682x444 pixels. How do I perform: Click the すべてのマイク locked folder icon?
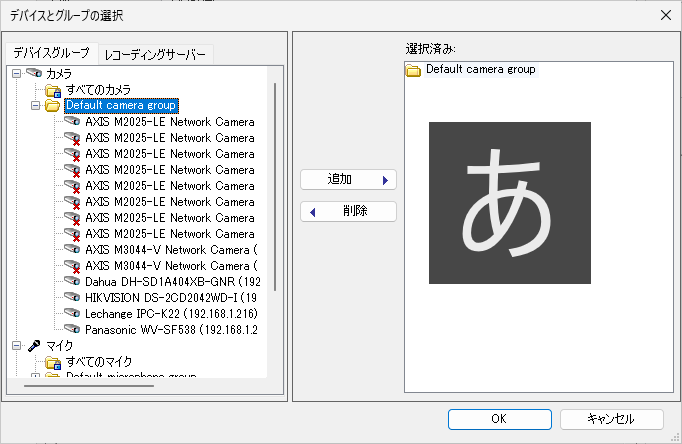(x=53, y=363)
